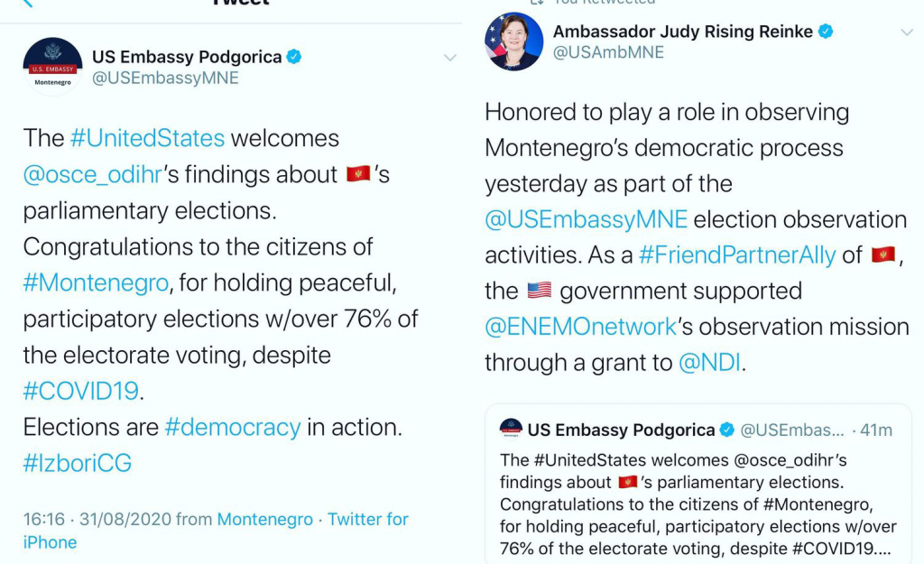924x564 pixels.
Task: Tap the verified badge beside US Embassy Podgorica header
Action: 293,57
